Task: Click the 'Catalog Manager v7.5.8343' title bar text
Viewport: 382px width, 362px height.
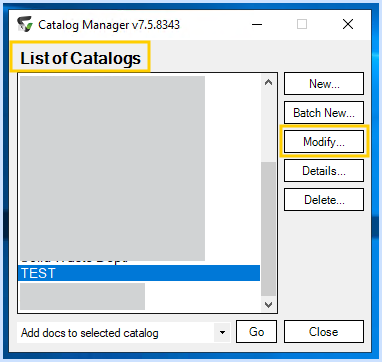Action: click(x=109, y=25)
